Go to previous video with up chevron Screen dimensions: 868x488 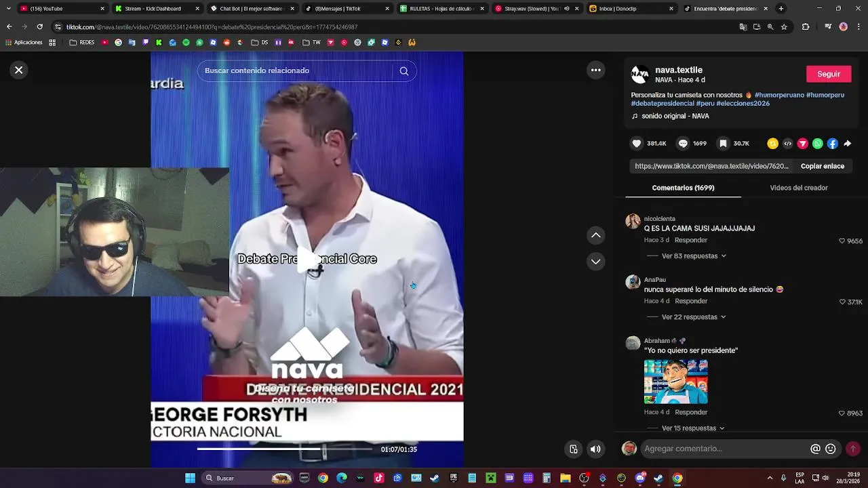coord(596,235)
